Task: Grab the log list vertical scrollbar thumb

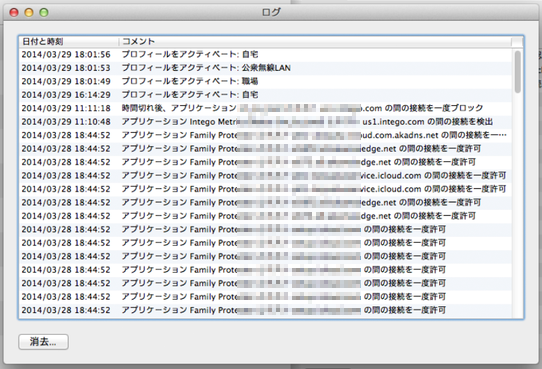Action: click(517, 72)
